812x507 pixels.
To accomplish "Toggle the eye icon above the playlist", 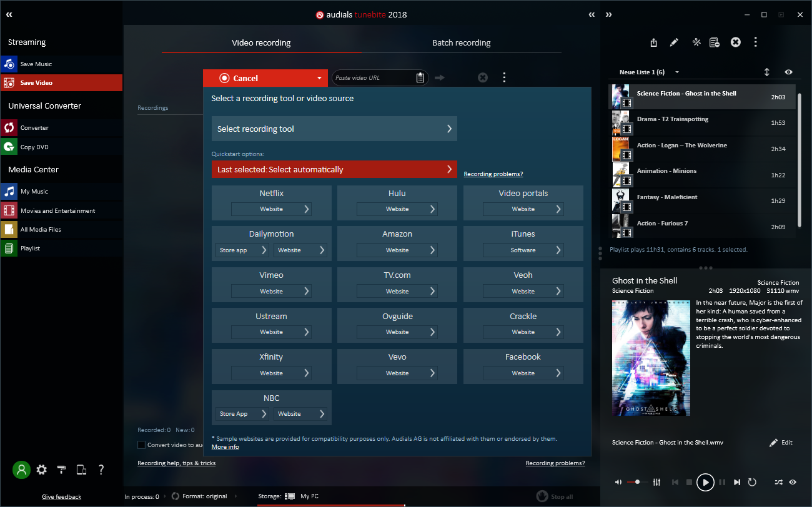I will pos(788,72).
